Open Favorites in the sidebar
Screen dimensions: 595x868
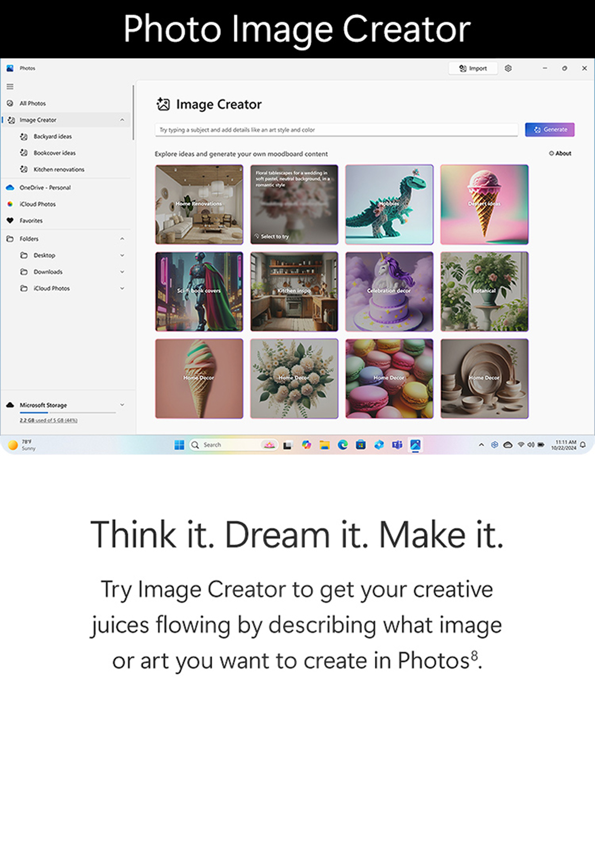[31, 221]
